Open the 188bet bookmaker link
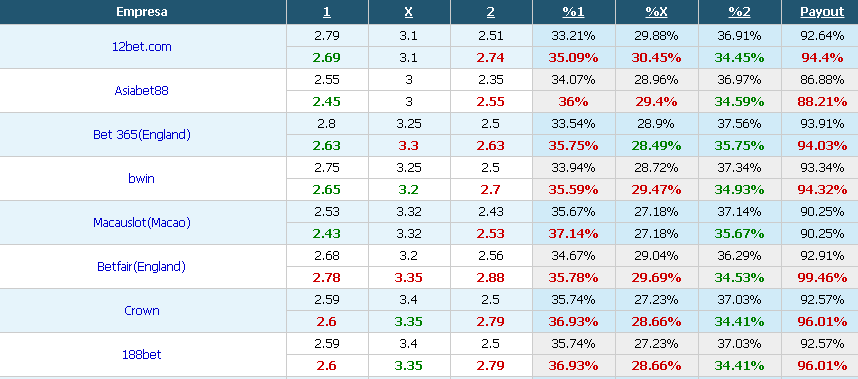858x379 pixels. point(142,354)
